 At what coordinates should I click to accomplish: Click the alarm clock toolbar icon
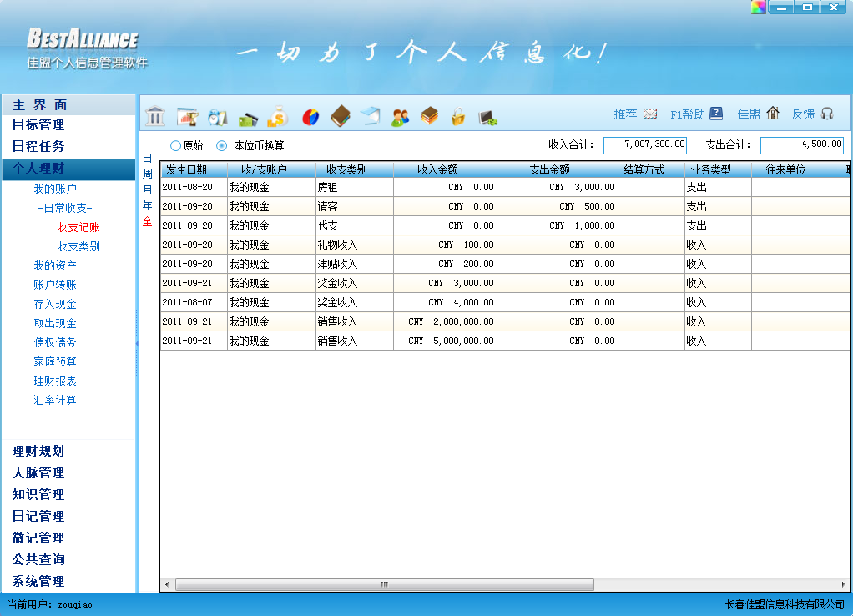point(217,117)
